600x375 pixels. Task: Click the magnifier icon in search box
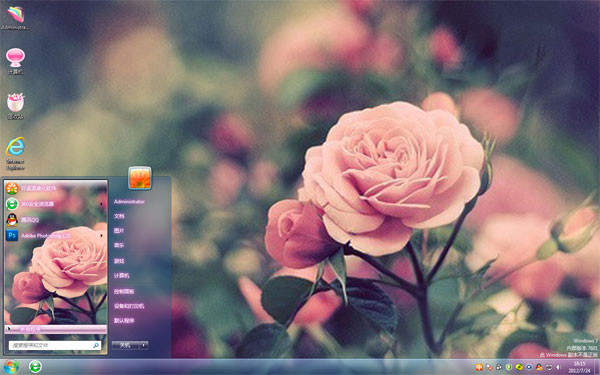pos(96,345)
